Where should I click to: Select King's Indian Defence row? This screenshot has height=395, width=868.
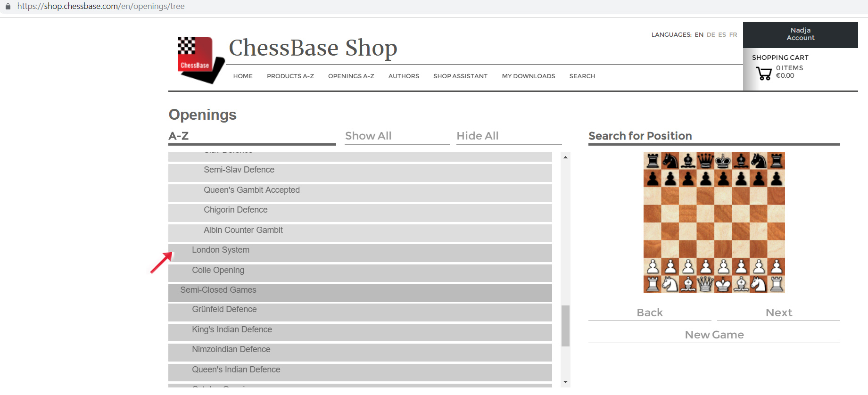(360, 333)
